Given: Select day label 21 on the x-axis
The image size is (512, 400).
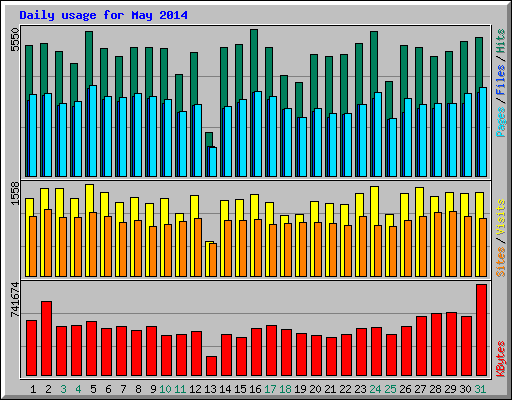Looking at the screenshot, I should (330, 389).
